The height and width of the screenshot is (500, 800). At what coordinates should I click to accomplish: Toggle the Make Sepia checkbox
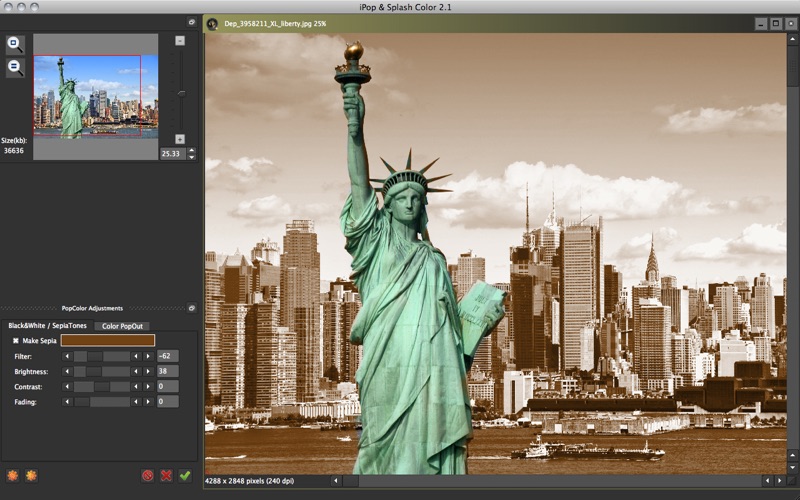coord(15,341)
